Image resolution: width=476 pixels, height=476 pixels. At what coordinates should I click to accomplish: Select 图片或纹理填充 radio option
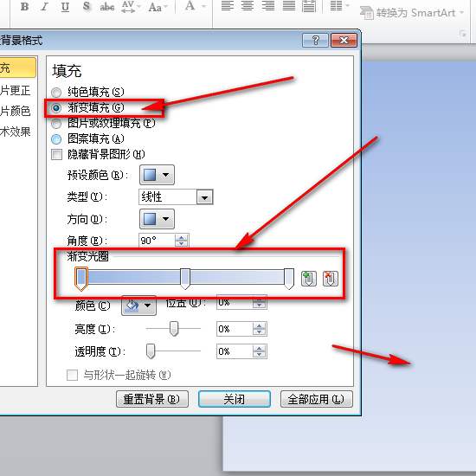click(56, 124)
